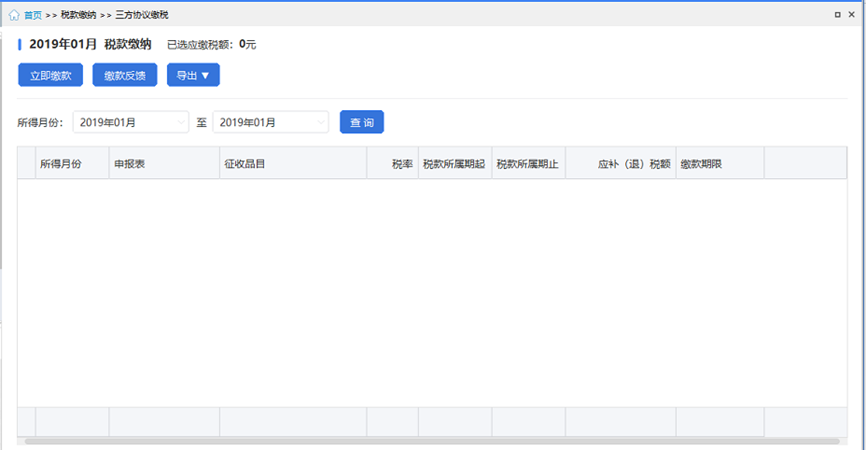
Task: Open 缴款反馈 payment feedback
Action: 125,75
